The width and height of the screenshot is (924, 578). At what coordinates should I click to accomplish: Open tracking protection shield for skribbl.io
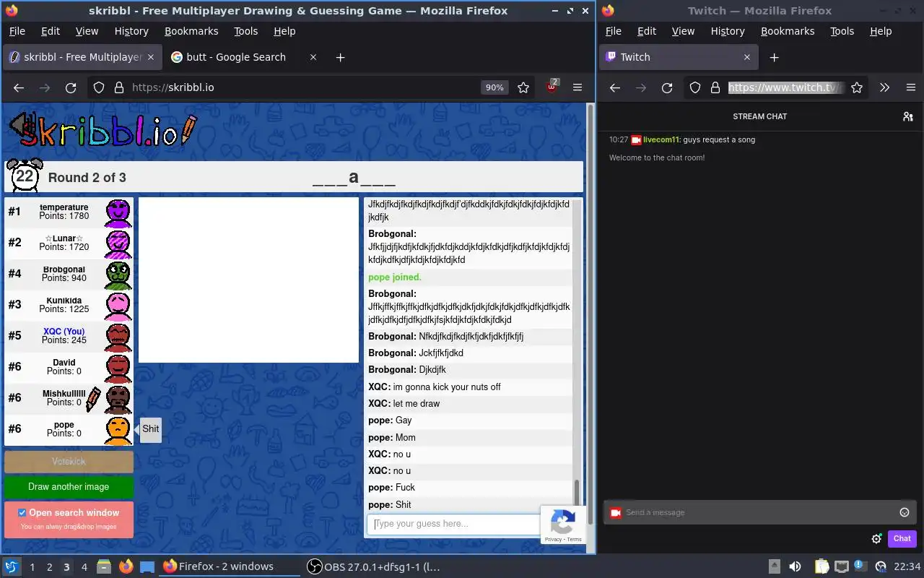click(x=99, y=87)
